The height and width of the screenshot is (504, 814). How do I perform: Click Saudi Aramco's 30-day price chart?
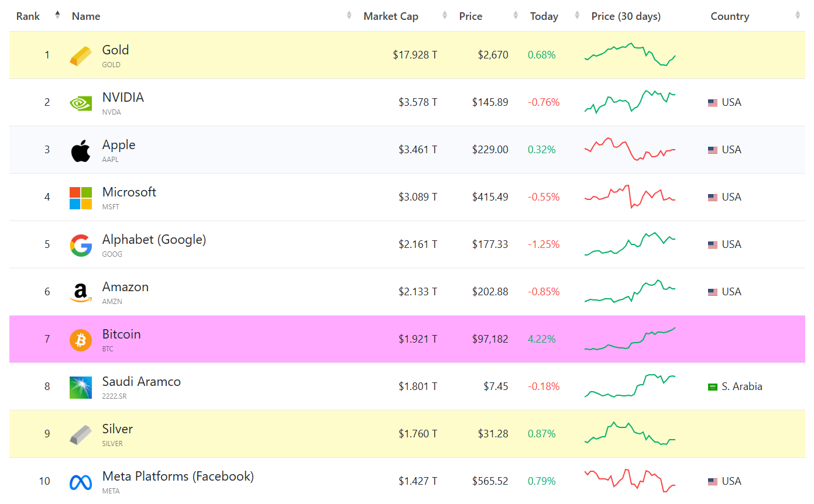(x=630, y=386)
